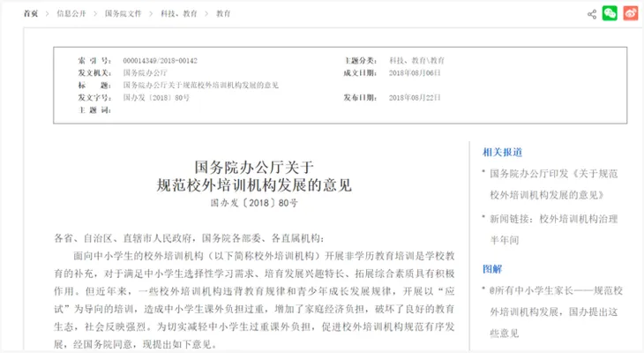Open 新闻链接：校外培训机构治理半年间 article

[553, 229]
